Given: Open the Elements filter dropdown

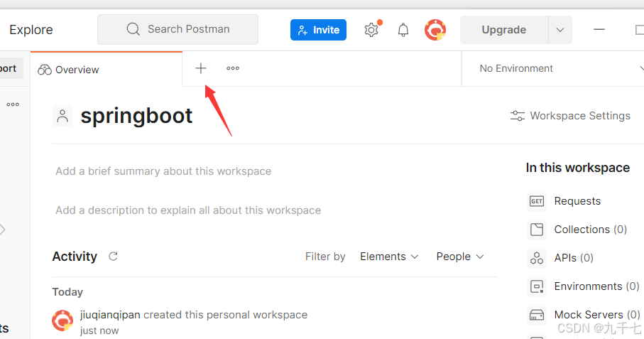Looking at the screenshot, I should tap(389, 257).
